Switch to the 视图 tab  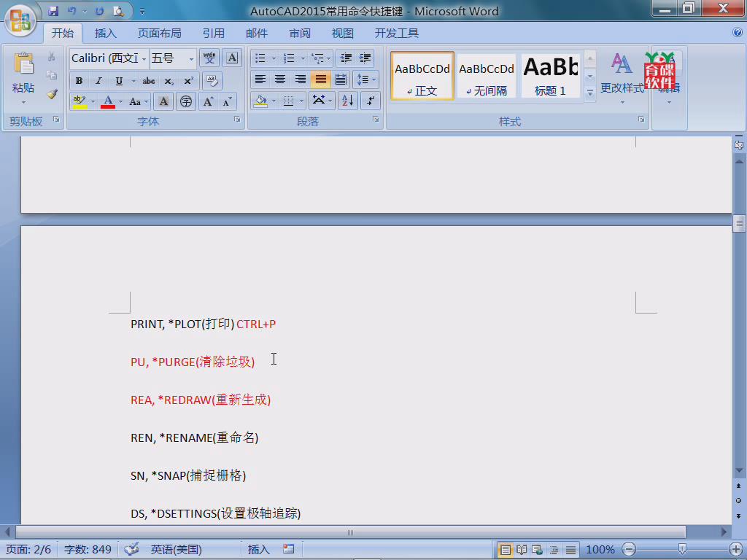coord(343,34)
